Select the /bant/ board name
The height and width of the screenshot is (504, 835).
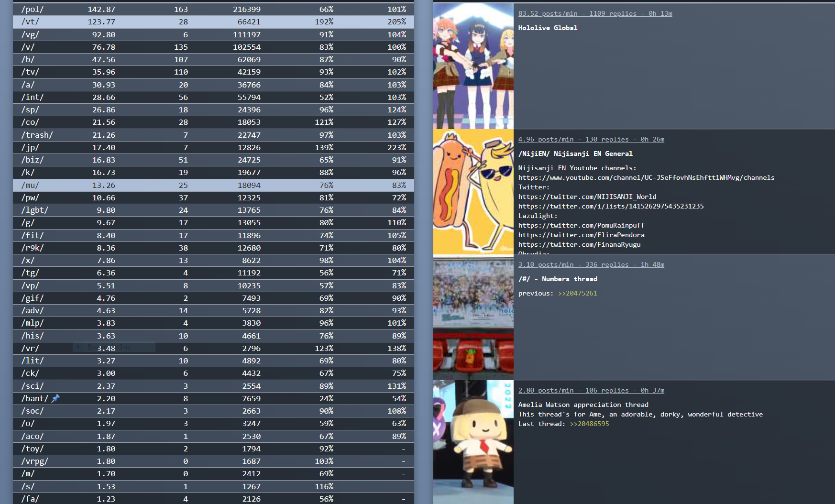[x=35, y=398]
